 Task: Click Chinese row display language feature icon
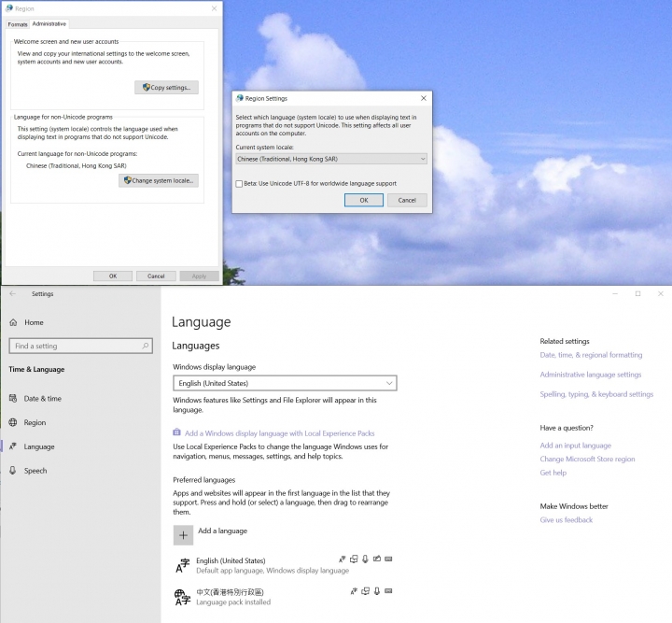point(354,591)
